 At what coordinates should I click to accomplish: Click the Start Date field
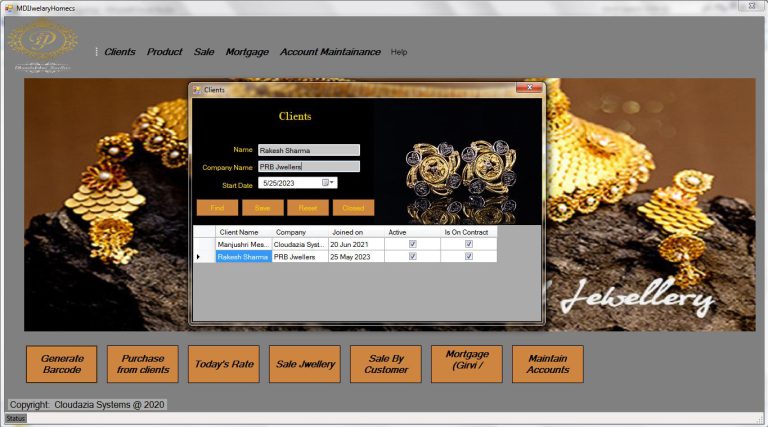pyautogui.click(x=297, y=183)
